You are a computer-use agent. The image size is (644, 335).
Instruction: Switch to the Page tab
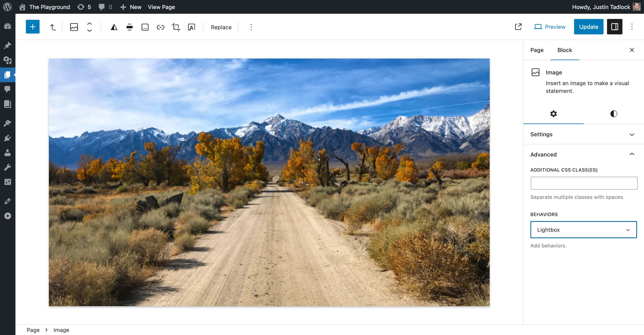tap(537, 50)
